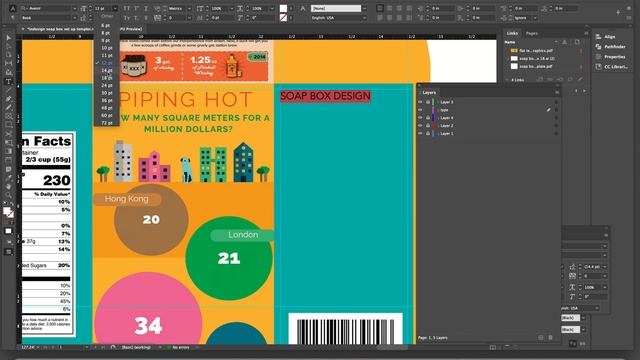Toggle visibility of Layer 3
Viewport: 640px width, 360px height.
[x=420, y=102]
